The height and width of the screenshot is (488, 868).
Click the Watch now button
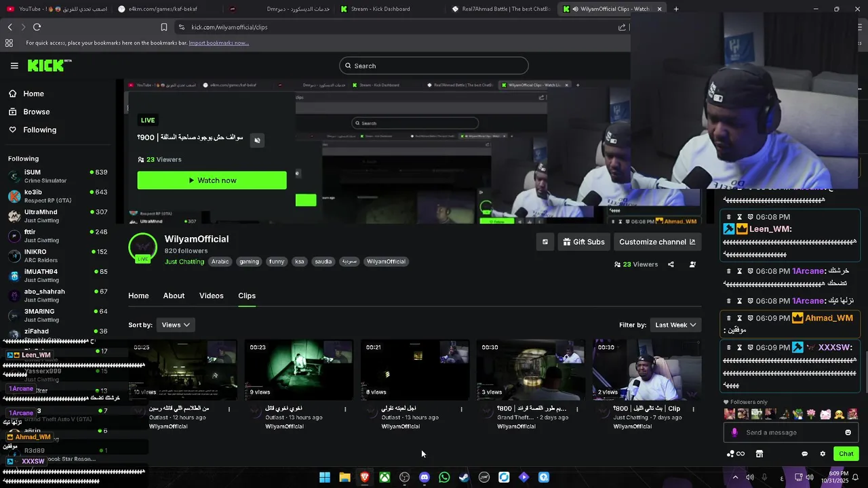pos(212,180)
